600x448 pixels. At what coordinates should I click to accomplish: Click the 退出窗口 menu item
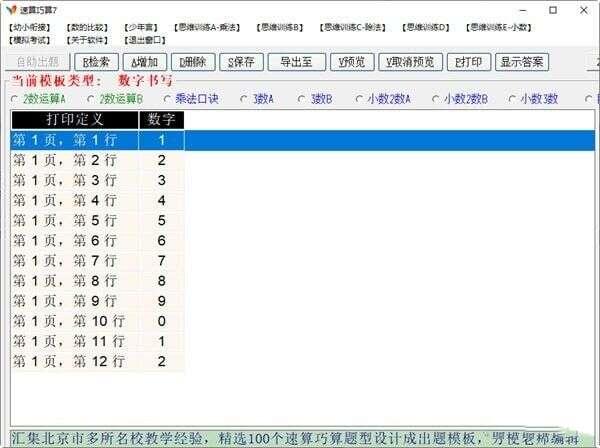(x=145, y=40)
